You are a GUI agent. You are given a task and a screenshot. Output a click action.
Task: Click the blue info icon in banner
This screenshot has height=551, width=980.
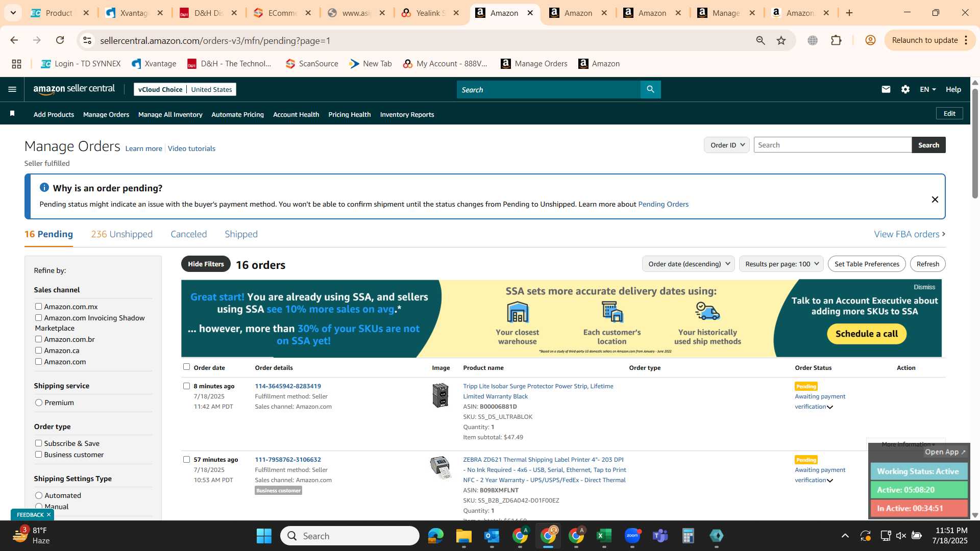(44, 187)
